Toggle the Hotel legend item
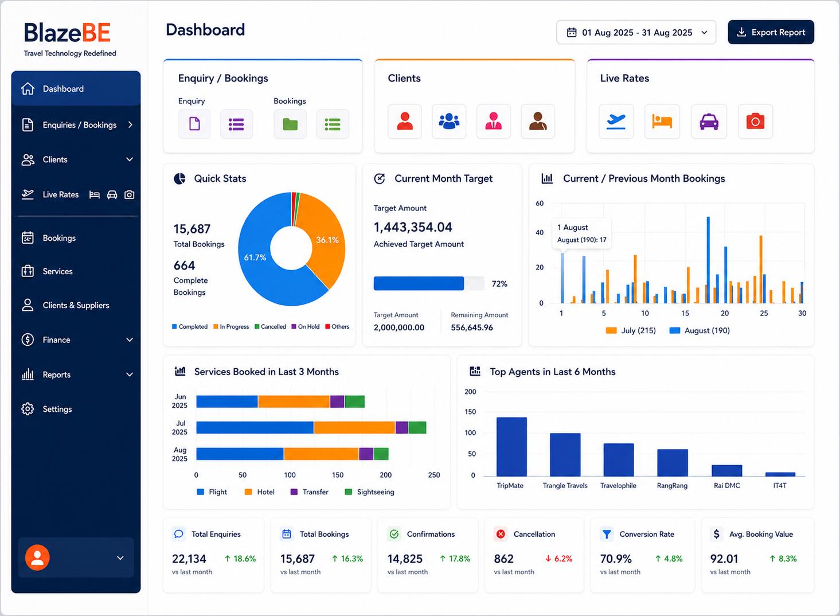Image resolution: width=840 pixels, height=616 pixels. click(x=260, y=492)
